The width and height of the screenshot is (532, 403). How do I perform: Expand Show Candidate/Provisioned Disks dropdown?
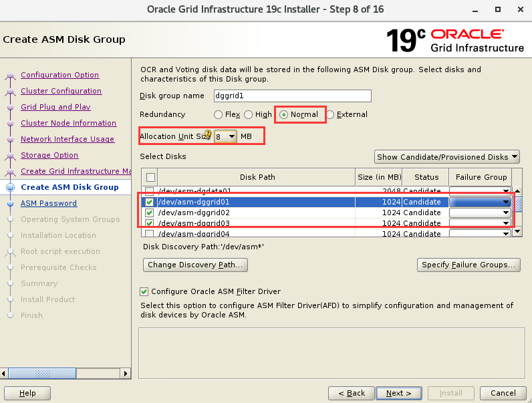[447, 157]
